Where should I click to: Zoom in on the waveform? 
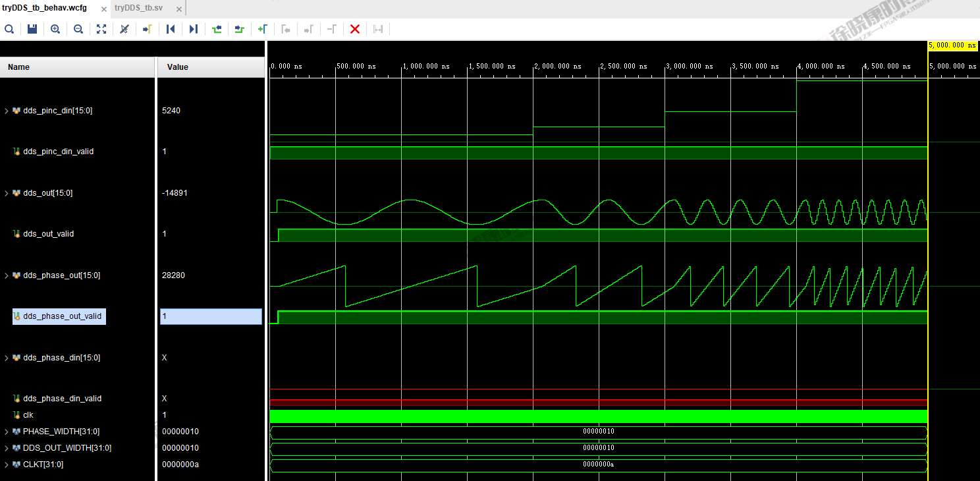(55, 29)
